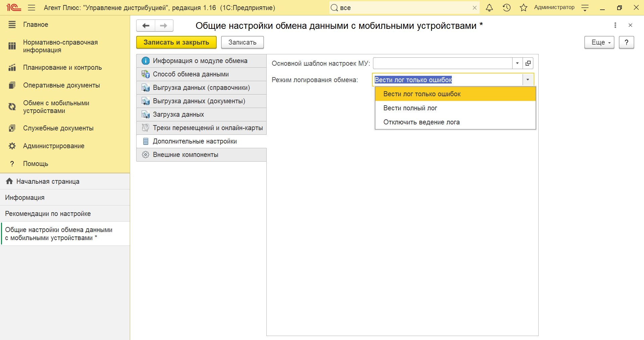
Task: Click the open-form icon beside template field
Action: (x=528, y=63)
